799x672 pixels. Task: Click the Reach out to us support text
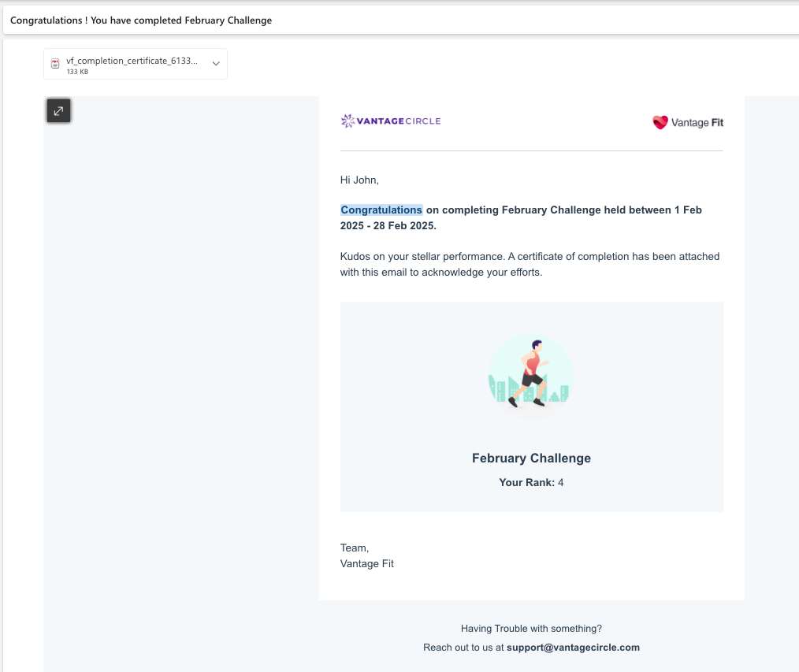(x=531, y=647)
